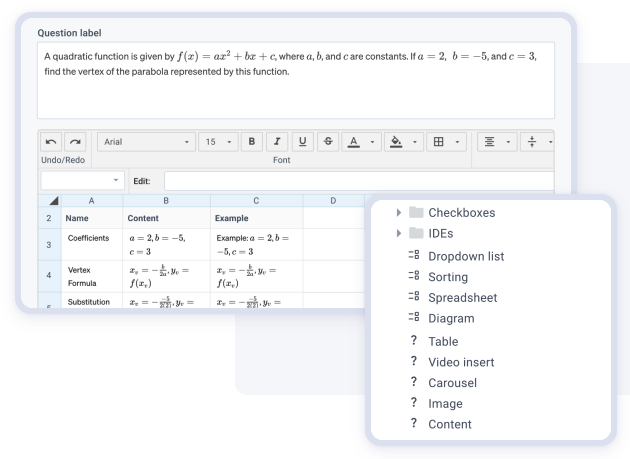Select the 'Coefficients' cell

[x=92, y=244]
